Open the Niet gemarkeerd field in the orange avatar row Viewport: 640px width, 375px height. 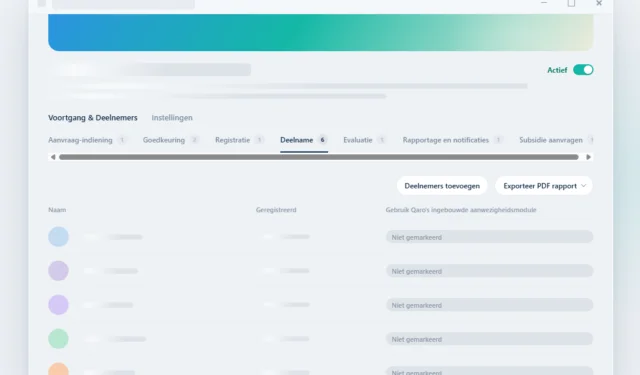tap(489, 371)
